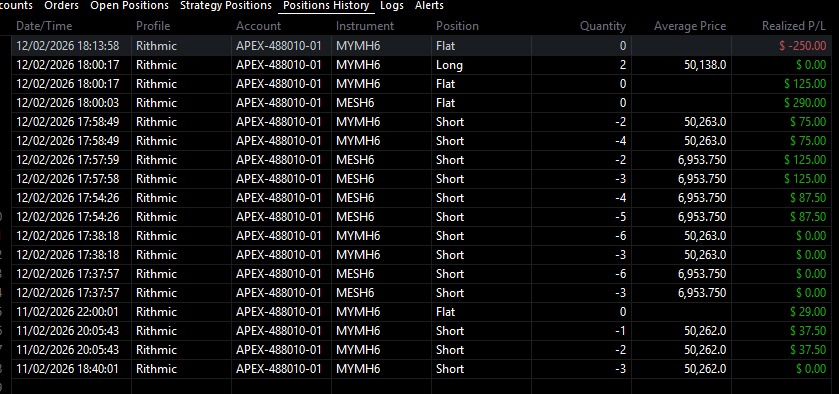Click the quantity -5 cell
The height and width of the screenshot is (394, 839).
pyautogui.click(x=581, y=217)
